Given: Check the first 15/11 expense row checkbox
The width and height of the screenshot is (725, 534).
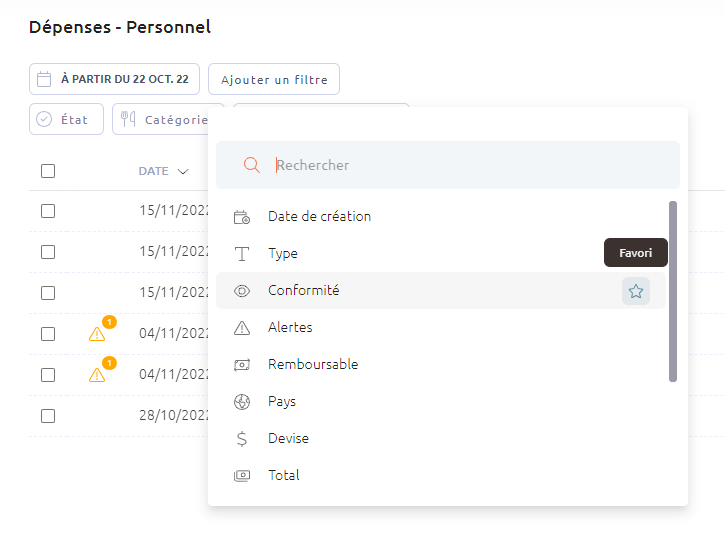Looking at the screenshot, I should tap(48, 211).
